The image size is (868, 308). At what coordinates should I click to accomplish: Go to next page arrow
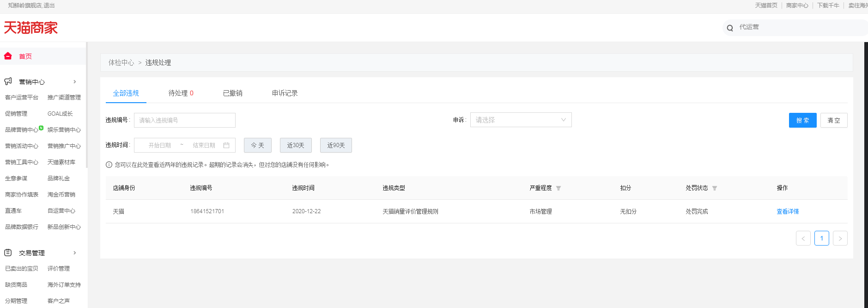click(x=840, y=238)
